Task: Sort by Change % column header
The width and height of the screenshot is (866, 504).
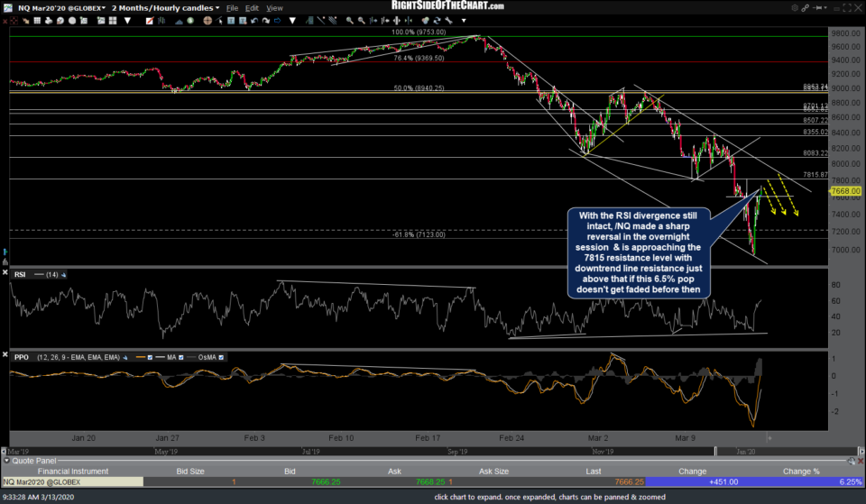Action: click(801, 472)
